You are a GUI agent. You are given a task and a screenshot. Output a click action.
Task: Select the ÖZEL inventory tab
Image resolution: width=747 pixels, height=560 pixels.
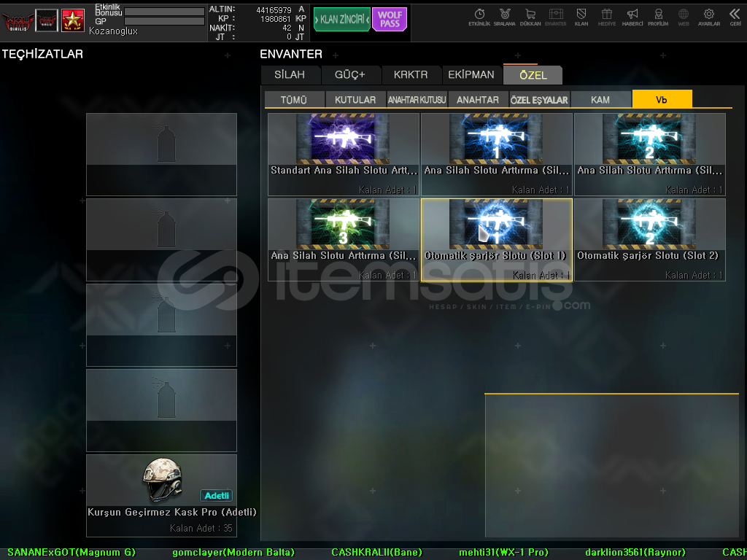pos(533,75)
